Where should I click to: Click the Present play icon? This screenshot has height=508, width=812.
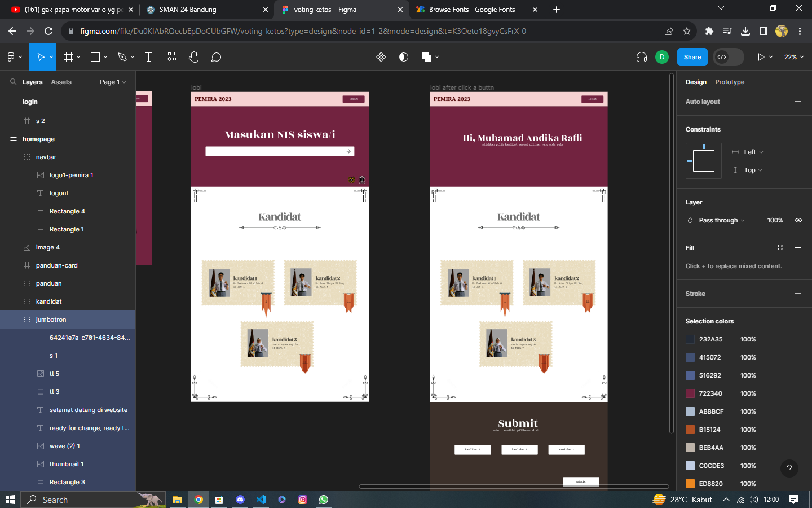(x=761, y=57)
